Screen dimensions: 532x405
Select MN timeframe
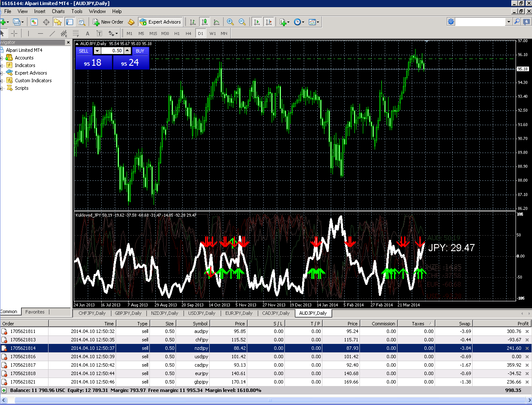coord(224,33)
